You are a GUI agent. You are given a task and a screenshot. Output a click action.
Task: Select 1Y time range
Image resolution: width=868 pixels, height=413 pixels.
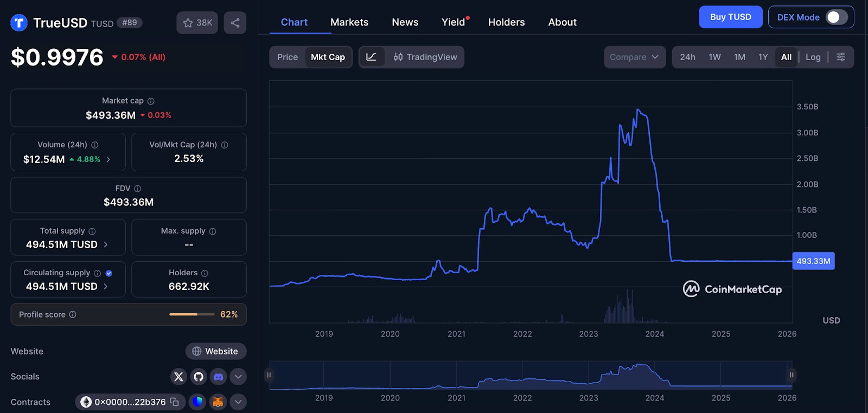(763, 57)
